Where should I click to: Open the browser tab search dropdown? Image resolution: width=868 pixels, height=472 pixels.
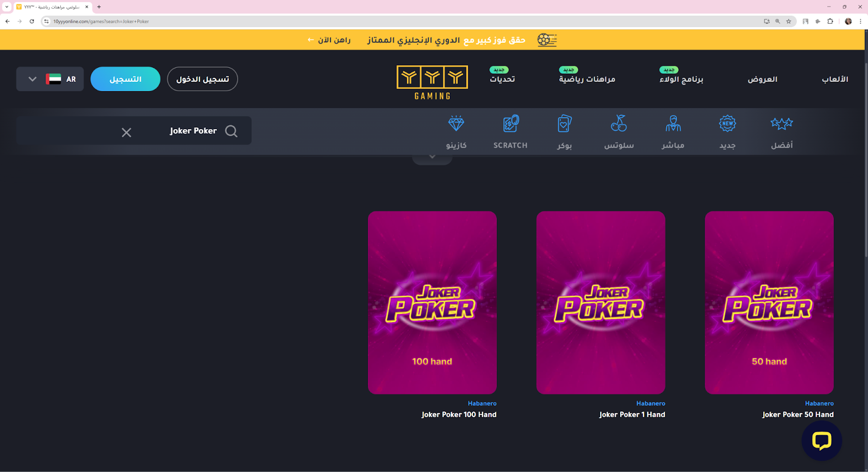pyautogui.click(x=7, y=7)
